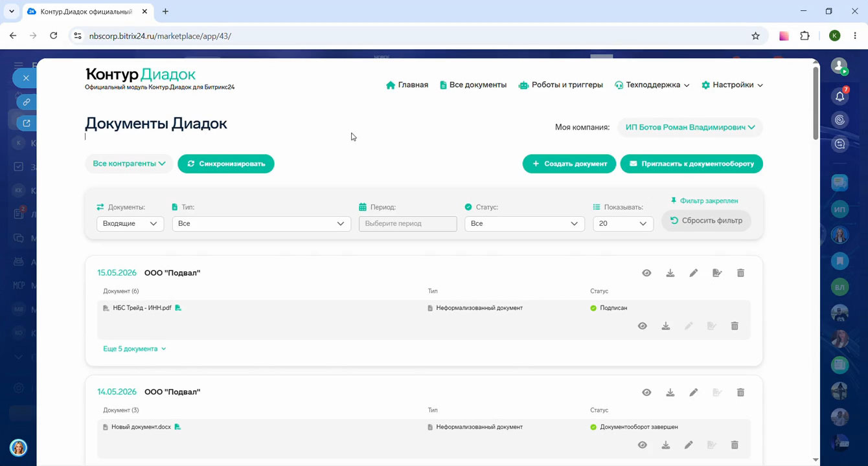Open the ИП contact avatar in right sidebar
Image resolution: width=868 pixels, height=466 pixels.
click(x=840, y=209)
